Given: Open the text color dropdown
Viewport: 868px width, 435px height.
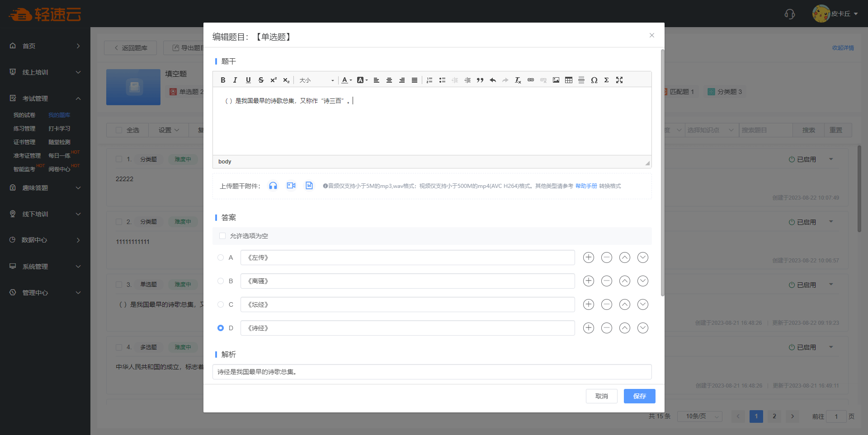Looking at the screenshot, I should pos(347,80).
